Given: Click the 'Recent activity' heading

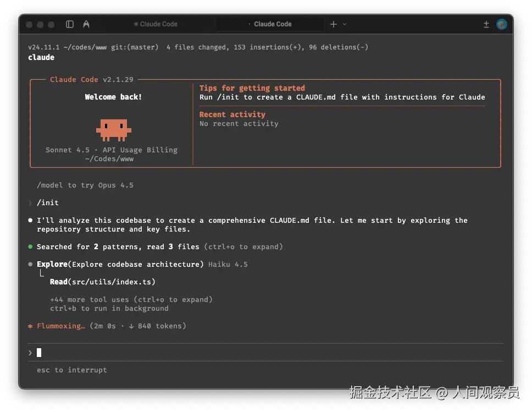Looking at the screenshot, I should (232, 114).
